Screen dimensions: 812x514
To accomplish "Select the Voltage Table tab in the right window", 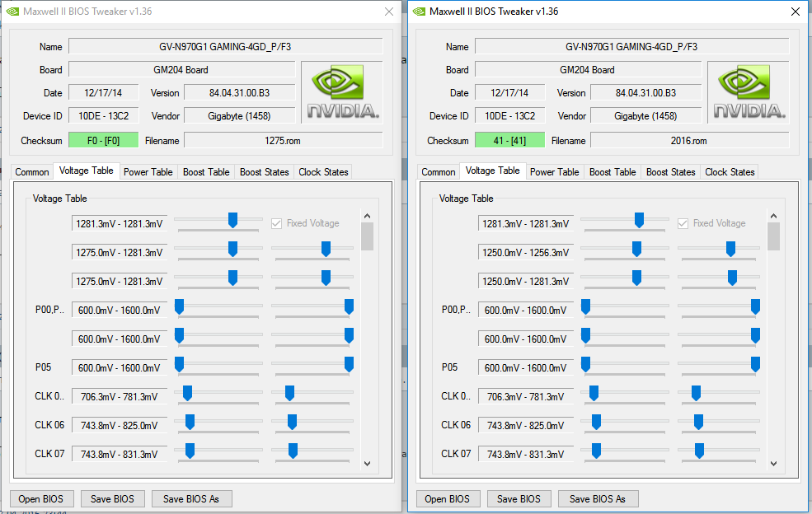I will [493, 171].
